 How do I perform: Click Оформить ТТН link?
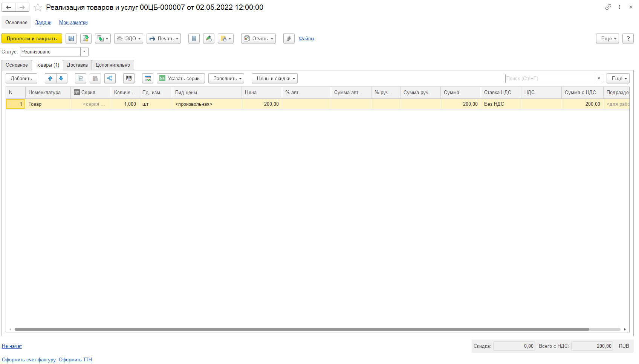[75, 360]
